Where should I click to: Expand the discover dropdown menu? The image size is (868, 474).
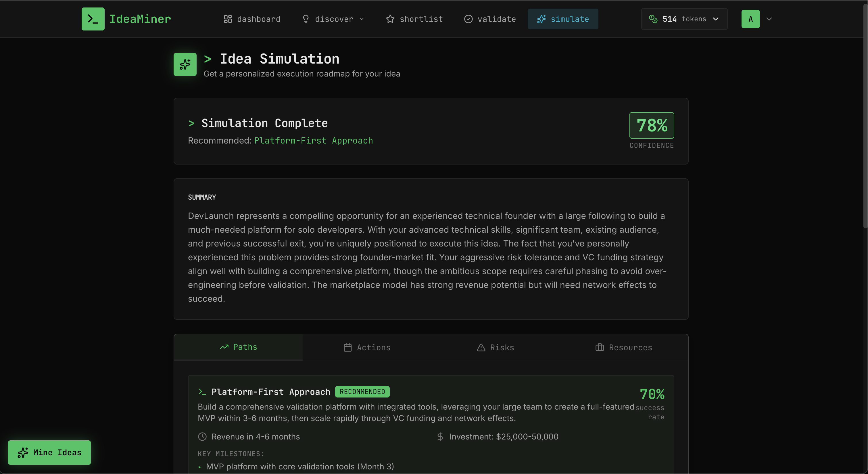[362, 19]
